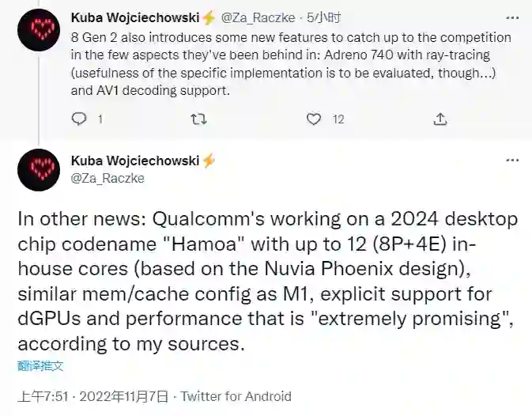Image resolution: width=532 pixels, height=416 pixels.
Task: Select the @Za_Raczke handle under the second name
Action: (x=108, y=179)
